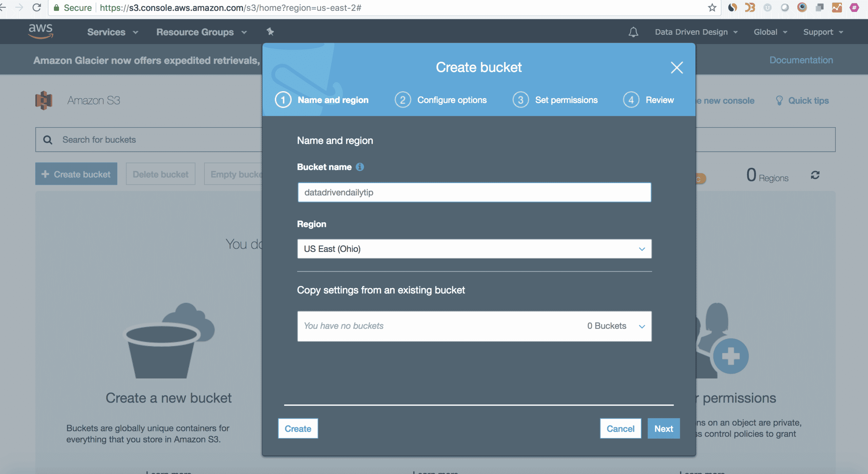Click the pin shortcuts icon in navbar

pyautogui.click(x=270, y=32)
